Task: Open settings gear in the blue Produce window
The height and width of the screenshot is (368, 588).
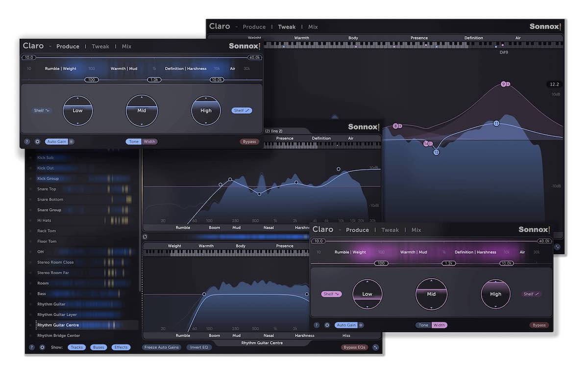Action: click(37, 142)
